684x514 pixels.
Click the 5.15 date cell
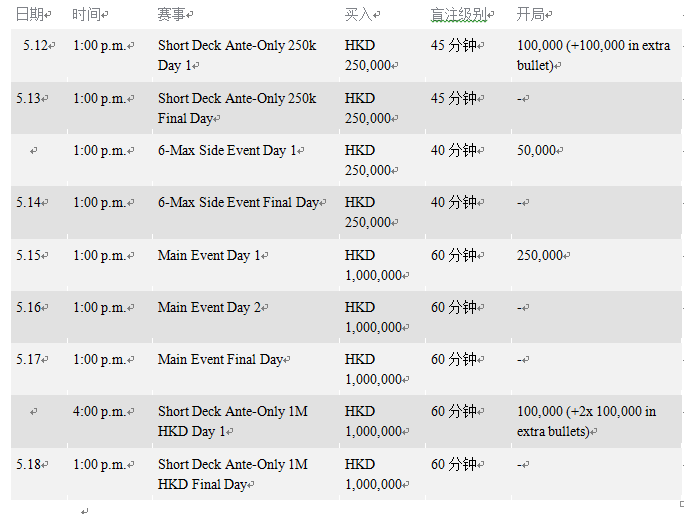[30, 255]
